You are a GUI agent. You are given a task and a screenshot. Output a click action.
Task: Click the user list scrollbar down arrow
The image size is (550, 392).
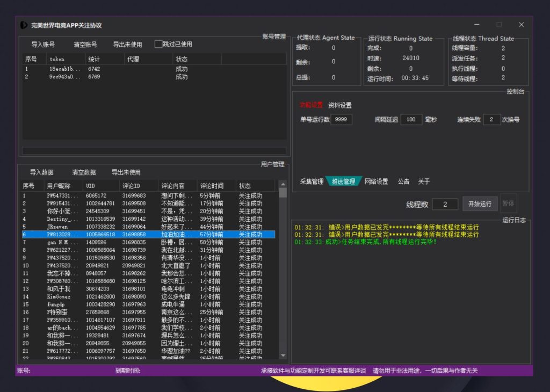click(283, 355)
